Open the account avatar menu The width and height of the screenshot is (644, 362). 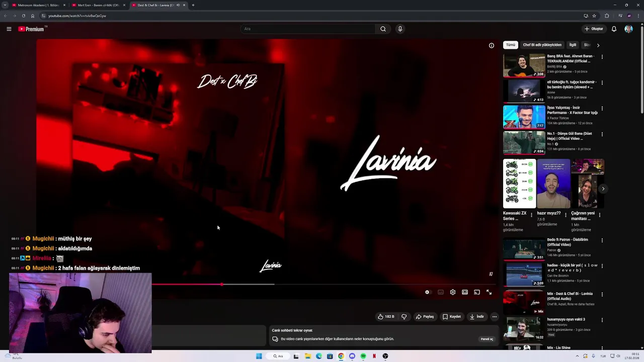pyautogui.click(x=628, y=29)
